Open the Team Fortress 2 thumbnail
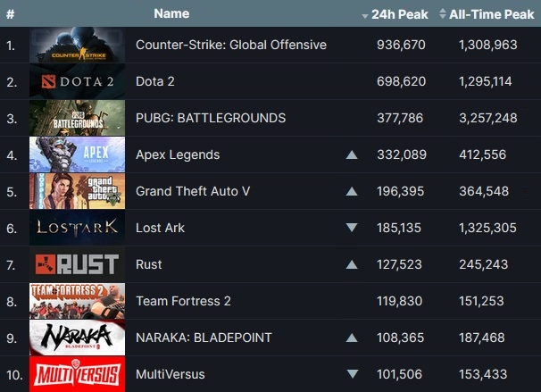541x392 pixels. [x=76, y=301]
